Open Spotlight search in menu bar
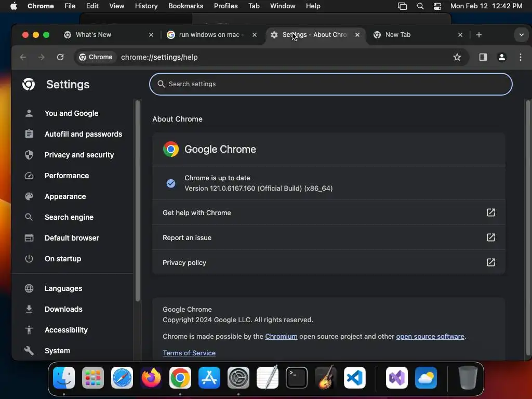Image resolution: width=532 pixels, height=399 pixels. [420, 6]
